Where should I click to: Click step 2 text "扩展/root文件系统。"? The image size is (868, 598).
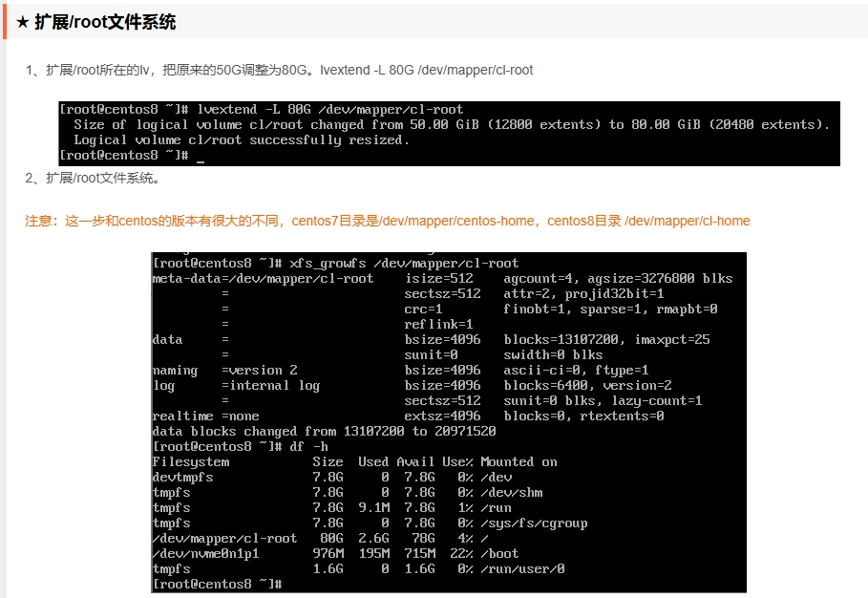pyautogui.click(x=93, y=178)
